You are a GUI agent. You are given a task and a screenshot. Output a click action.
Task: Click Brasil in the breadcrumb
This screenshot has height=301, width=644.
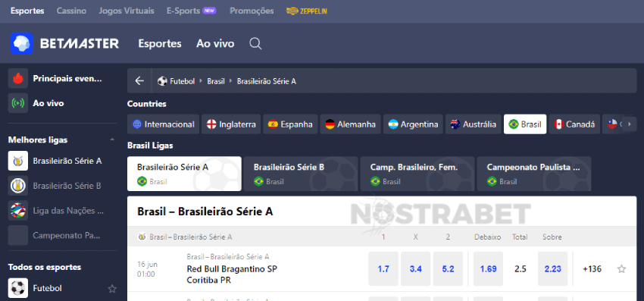[x=216, y=81]
